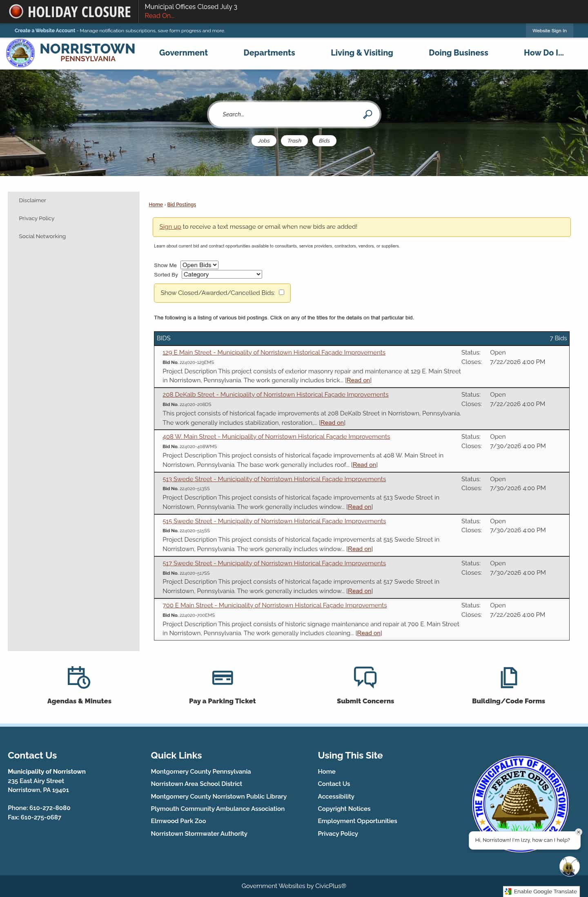Toggle Show Closed/Awarded/Cancelled Bids checkbox
The height and width of the screenshot is (897, 588).
coord(281,292)
